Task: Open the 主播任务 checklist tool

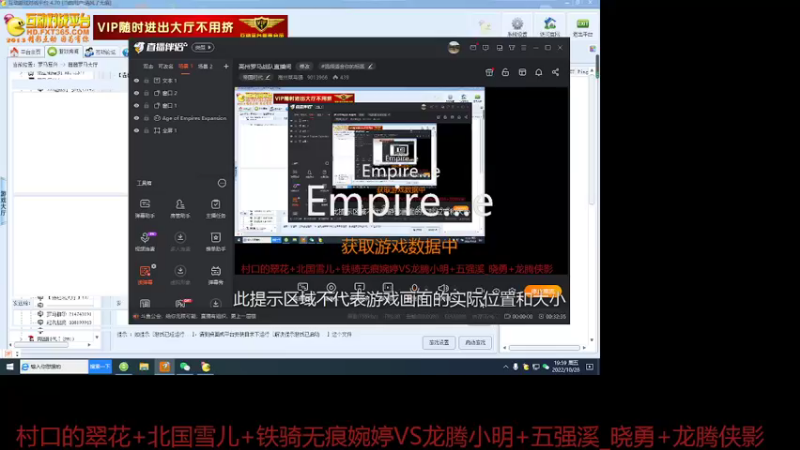Action: [215, 208]
